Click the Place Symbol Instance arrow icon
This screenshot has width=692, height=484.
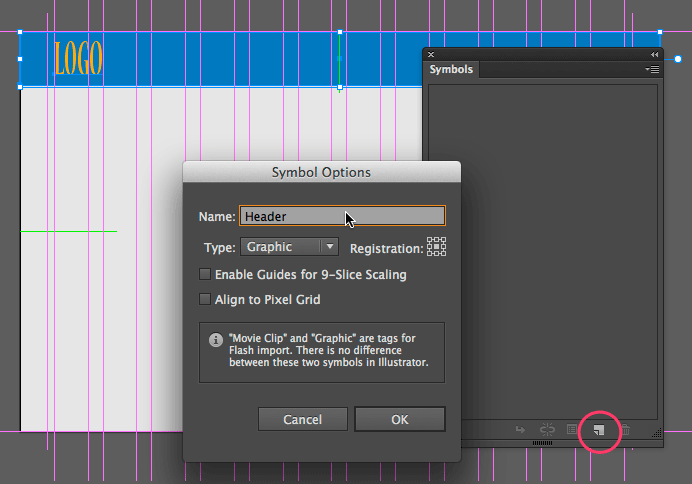coord(521,430)
